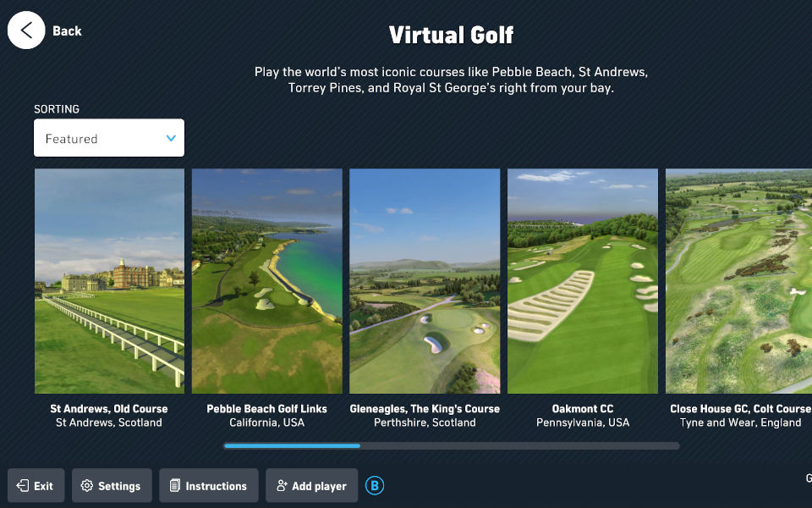812x508 pixels.
Task: Click the Add player button text
Action: (319, 486)
